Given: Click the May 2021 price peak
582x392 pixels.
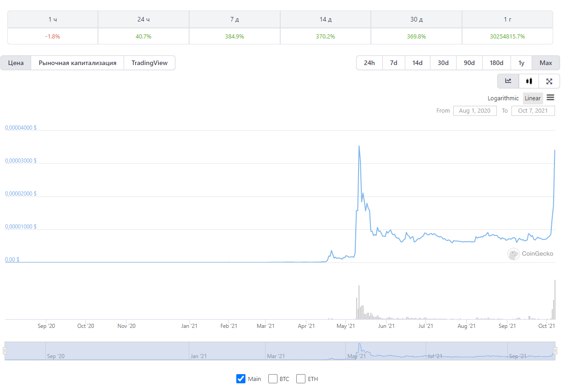Looking at the screenshot, I should (x=359, y=146).
